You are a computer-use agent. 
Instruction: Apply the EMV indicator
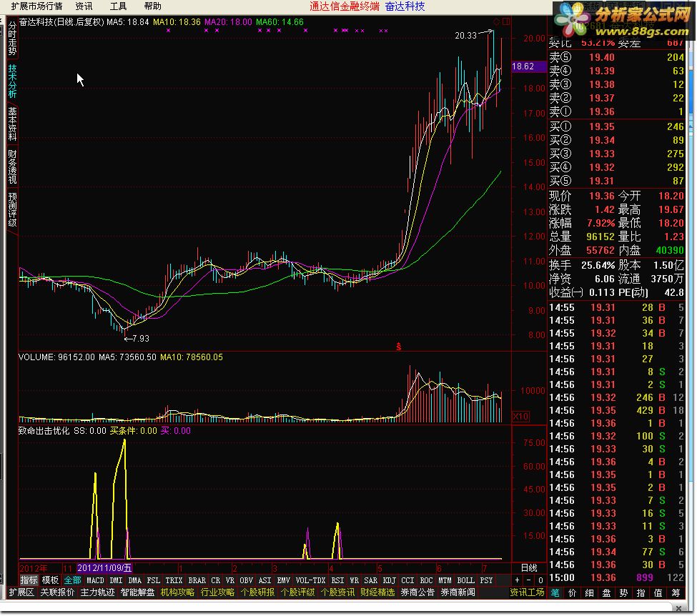point(283,580)
